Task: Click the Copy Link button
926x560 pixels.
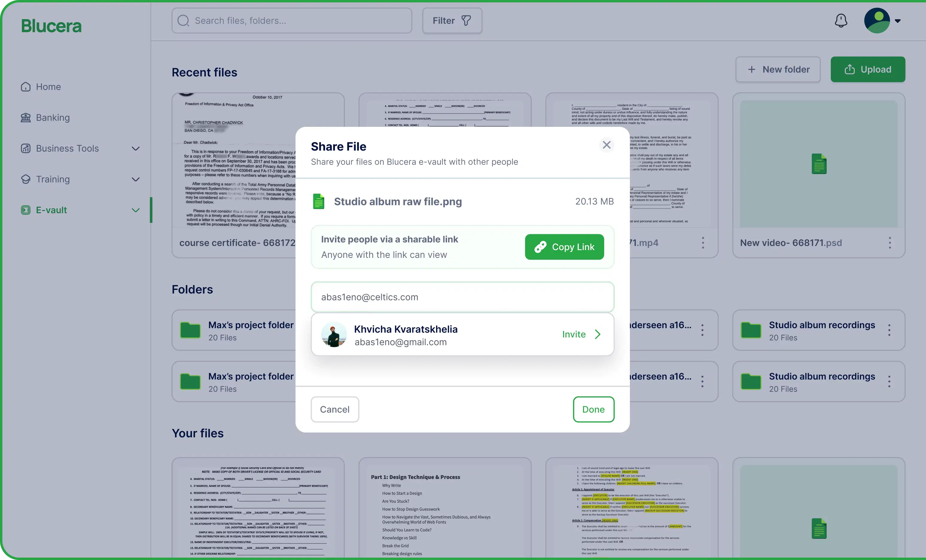Action: [564, 247]
